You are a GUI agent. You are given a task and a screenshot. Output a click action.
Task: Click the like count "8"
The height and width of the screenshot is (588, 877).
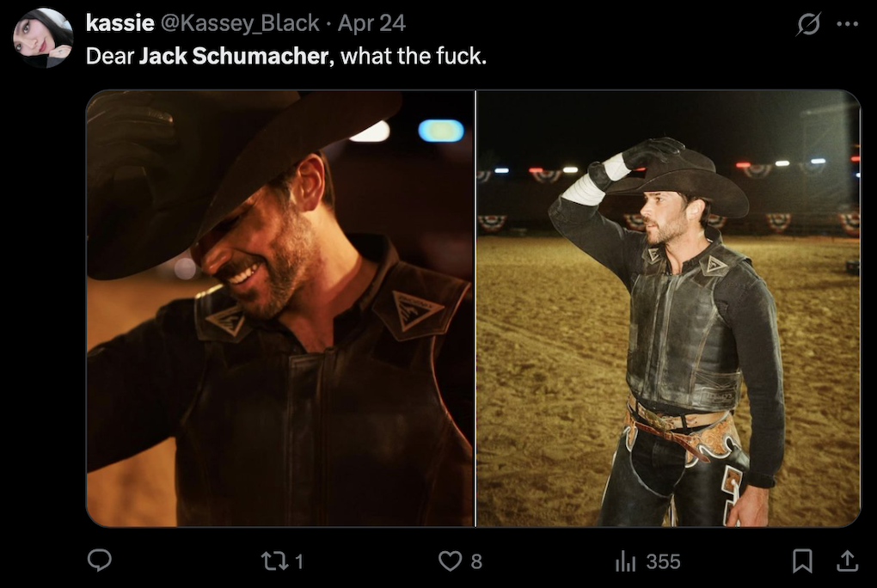point(476,562)
